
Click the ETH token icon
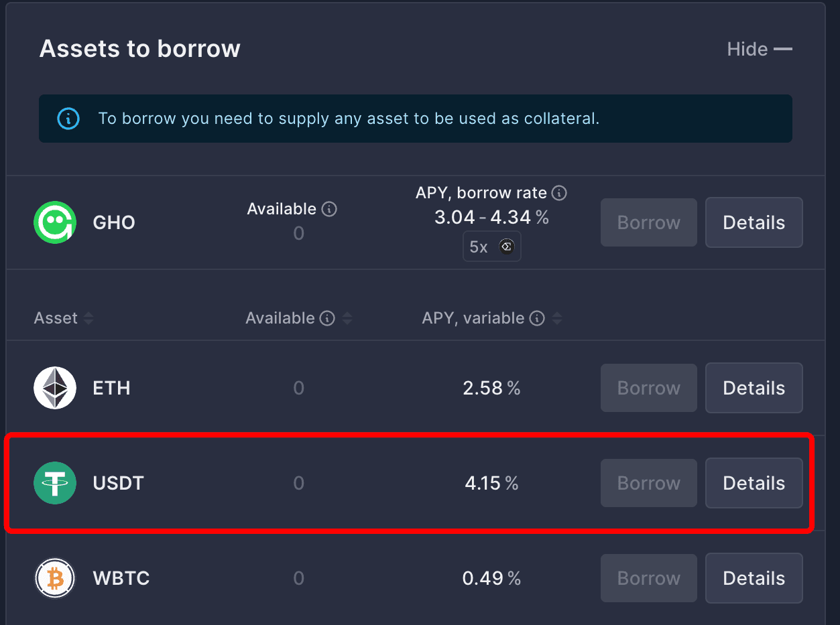pyautogui.click(x=55, y=388)
